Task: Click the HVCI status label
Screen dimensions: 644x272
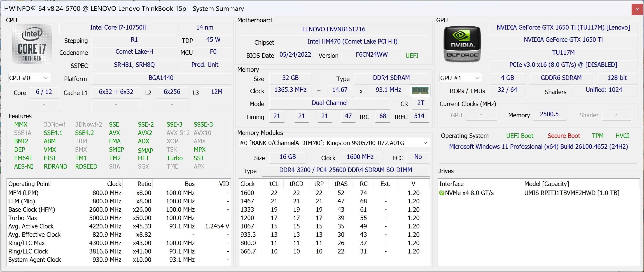Action: (622, 136)
